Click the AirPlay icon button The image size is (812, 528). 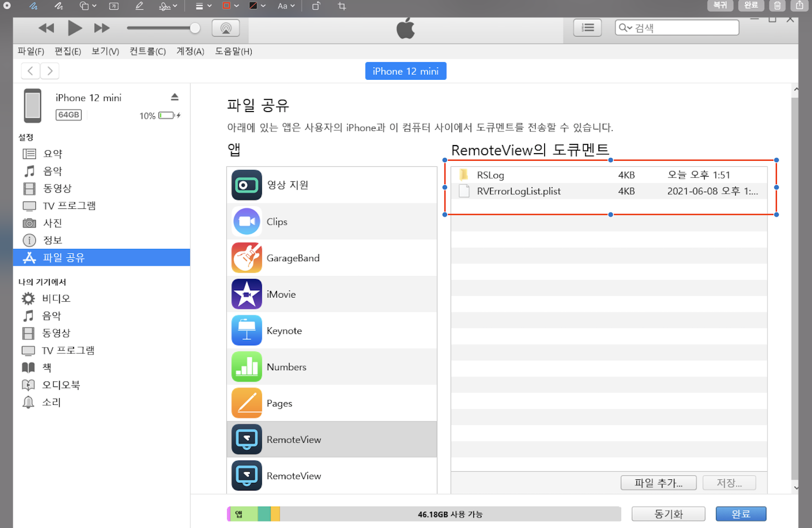pyautogui.click(x=226, y=28)
